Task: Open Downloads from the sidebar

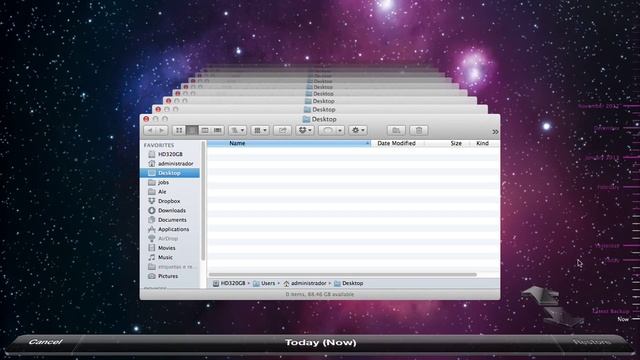Action: tap(170, 211)
